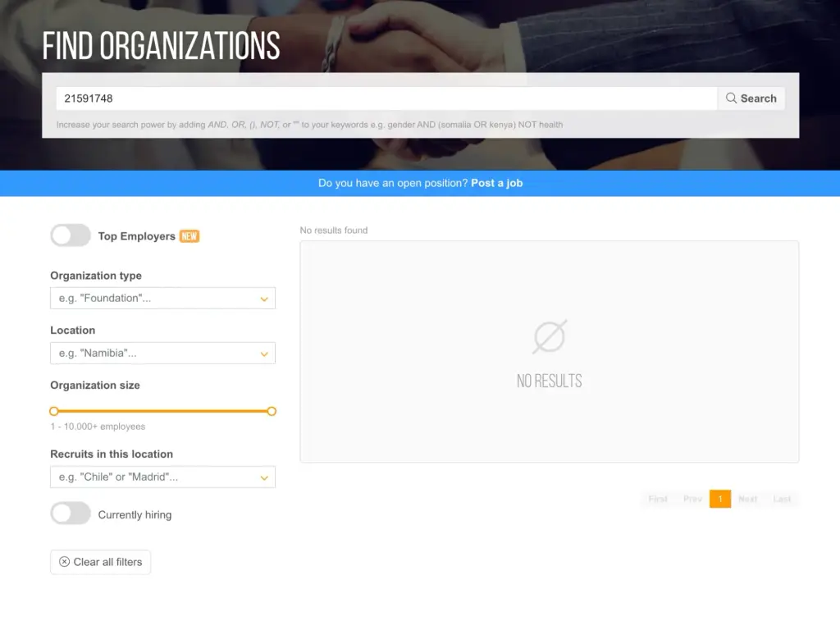Click the maximum organization size slider handle
The image size is (840, 630).
pos(272,412)
